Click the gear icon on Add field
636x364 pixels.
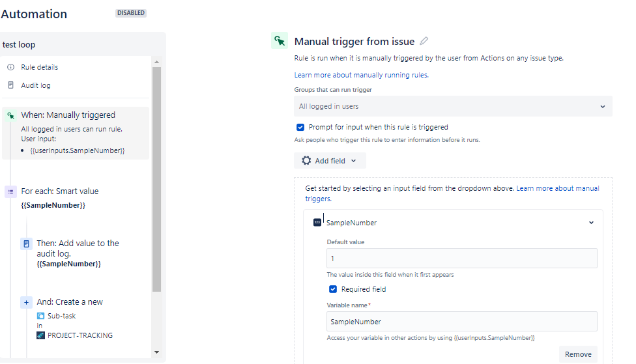tap(306, 161)
